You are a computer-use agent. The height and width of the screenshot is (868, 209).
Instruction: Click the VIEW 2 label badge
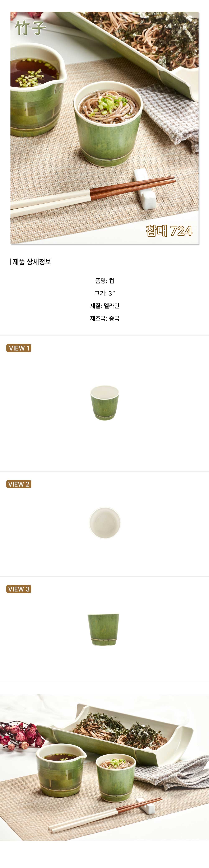click(x=19, y=484)
